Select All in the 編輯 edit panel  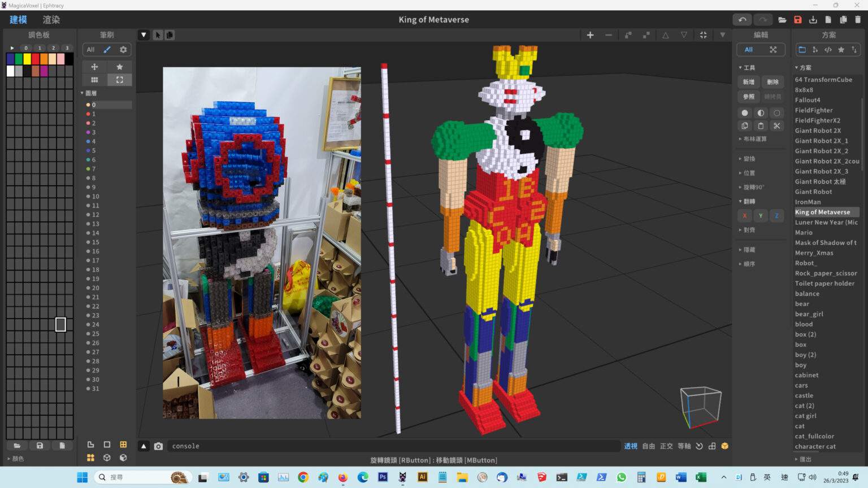(x=749, y=50)
